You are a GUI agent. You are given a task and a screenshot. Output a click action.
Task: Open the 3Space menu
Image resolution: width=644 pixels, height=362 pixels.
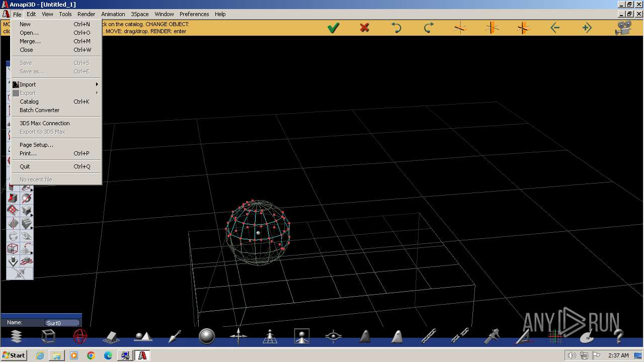tap(140, 14)
